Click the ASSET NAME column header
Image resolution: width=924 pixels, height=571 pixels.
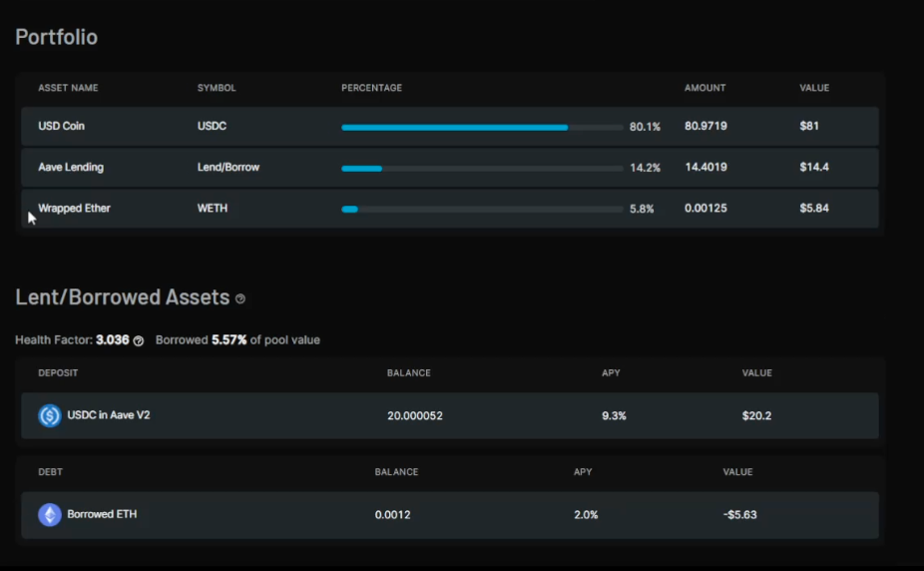69,88
